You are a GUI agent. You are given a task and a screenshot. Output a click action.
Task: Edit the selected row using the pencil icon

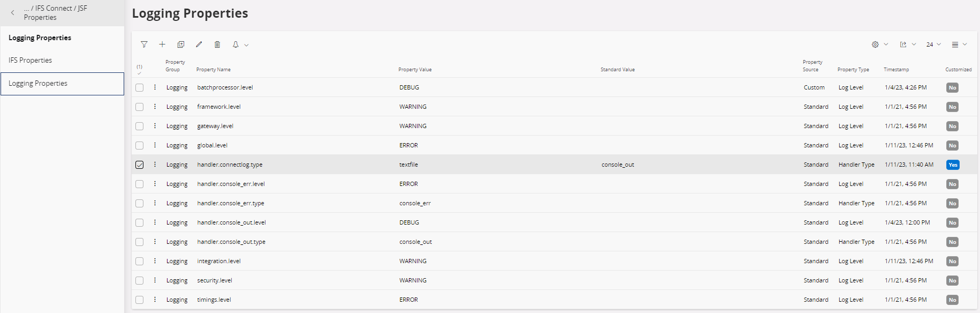coord(199,44)
